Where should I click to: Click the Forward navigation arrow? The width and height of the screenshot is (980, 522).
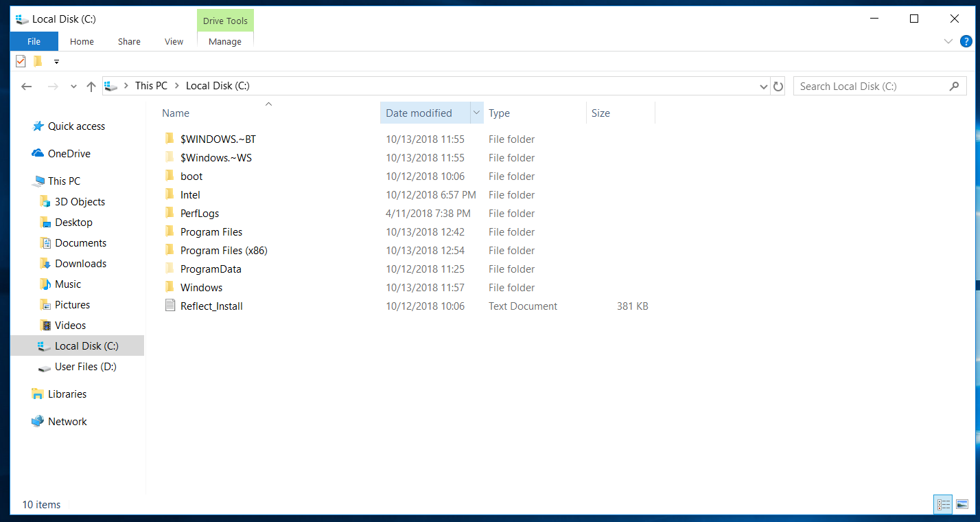point(53,87)
